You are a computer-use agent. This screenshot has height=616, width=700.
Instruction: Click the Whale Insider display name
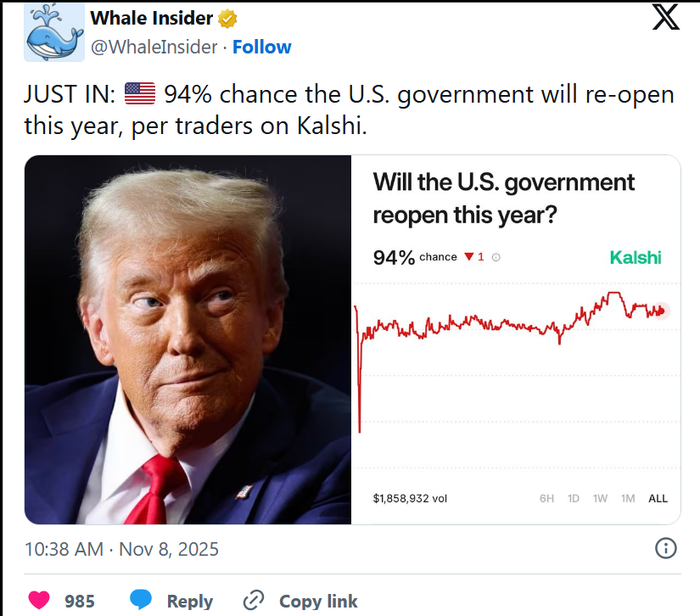click(149, 18)
